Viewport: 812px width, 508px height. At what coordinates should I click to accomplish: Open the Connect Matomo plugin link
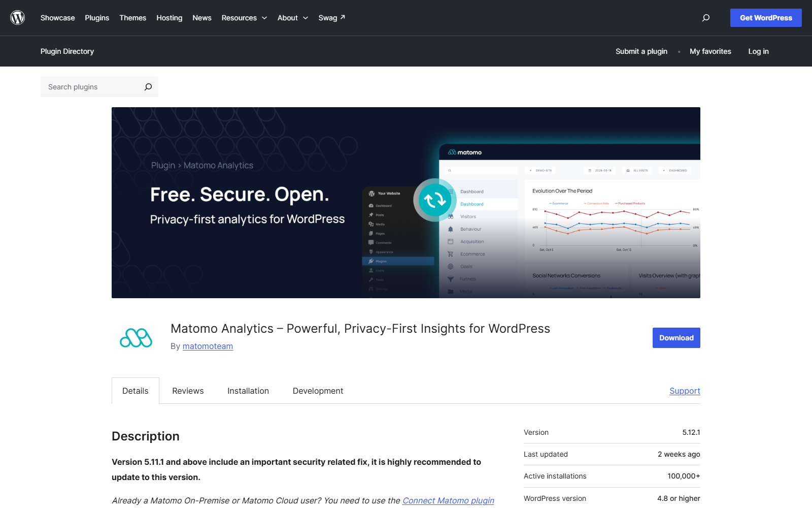pyautogui.click(x=448, y=500)
